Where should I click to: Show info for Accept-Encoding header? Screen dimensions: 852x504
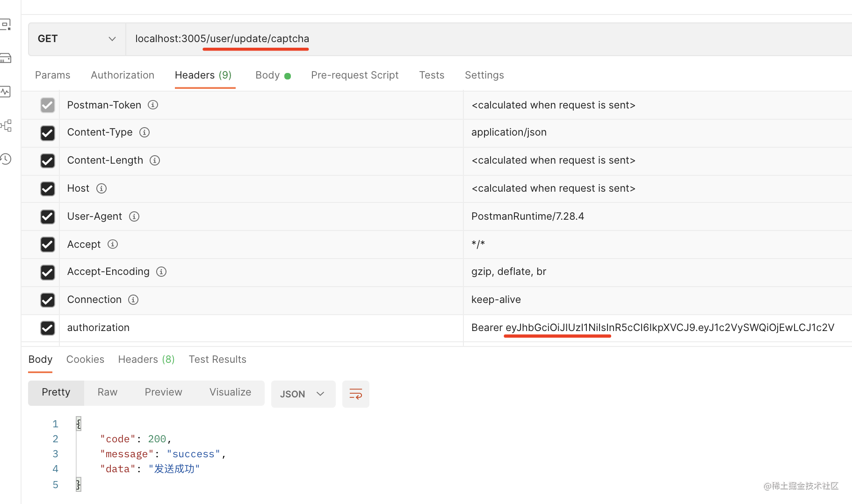coord(161,272)
